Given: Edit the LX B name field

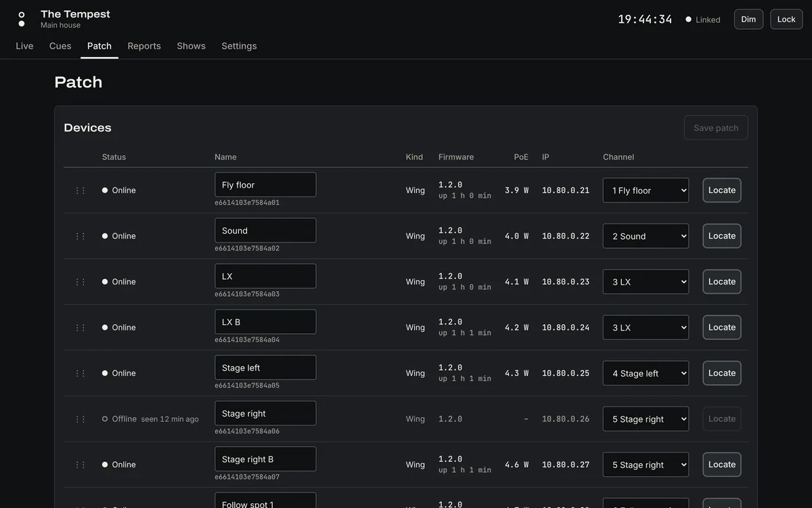Looking at the screenshot, I should (265, 322).
